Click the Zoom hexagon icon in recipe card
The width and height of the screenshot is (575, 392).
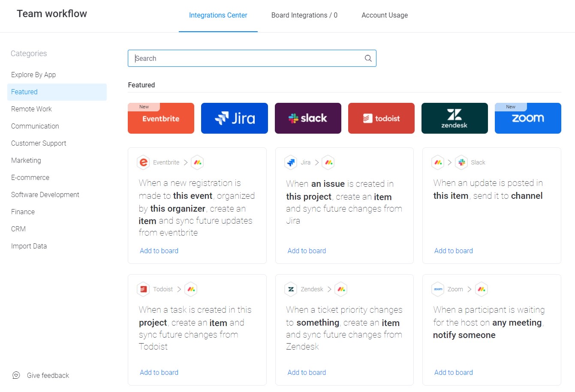tap(438, 289)
